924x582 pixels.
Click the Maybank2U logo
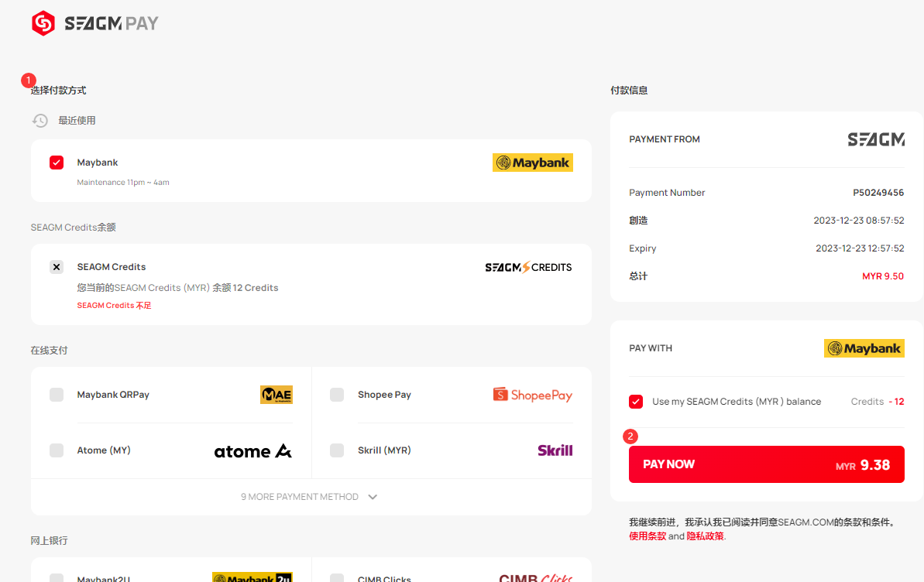252,577
